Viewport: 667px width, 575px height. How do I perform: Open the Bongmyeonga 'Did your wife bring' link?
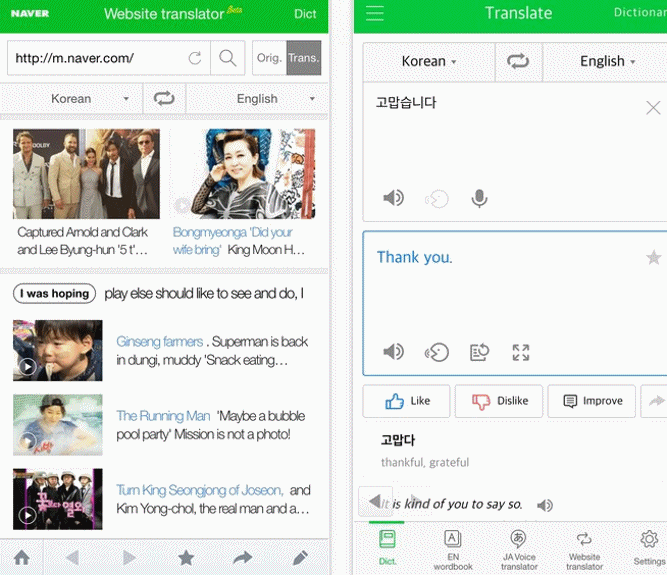pos(232,241)
